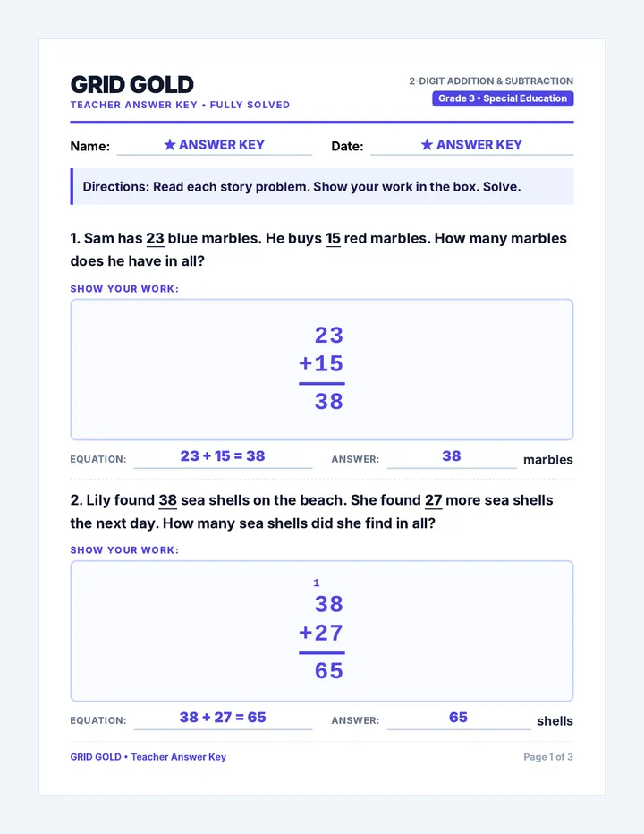Viewport: 644px width, 834px height.
Task: Click the answer field showing 38 marbles
Action: tap(452, 457)
